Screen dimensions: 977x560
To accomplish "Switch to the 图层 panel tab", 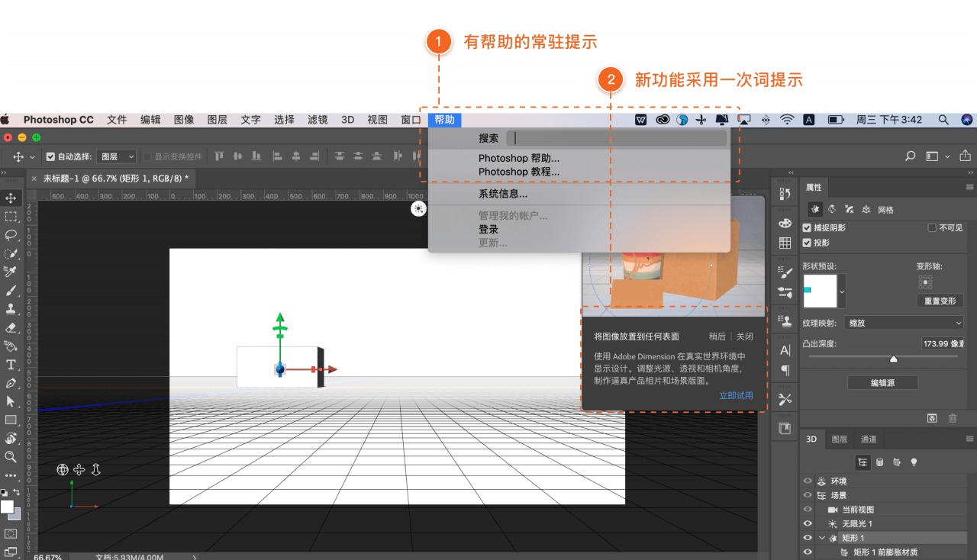I will pyautogui.click(x=840, y=439).
